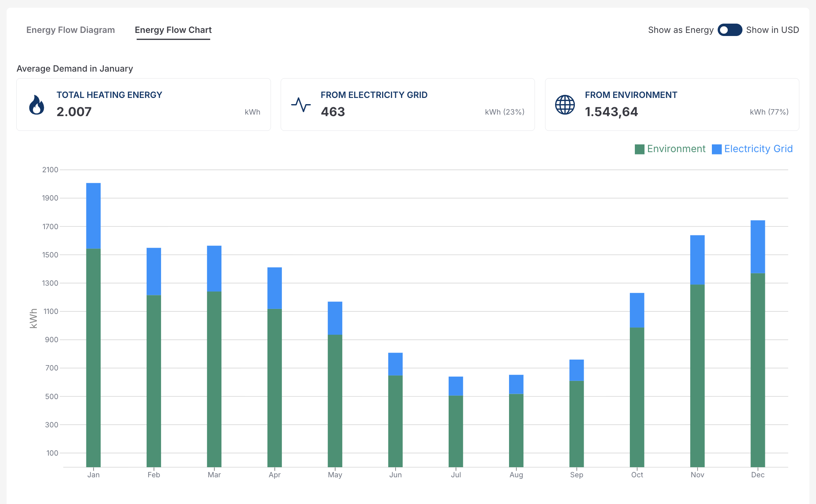Click the October bar's green environment segment
Image resolution: width=816 pixels, height=504 pixels.
point(637,397)
